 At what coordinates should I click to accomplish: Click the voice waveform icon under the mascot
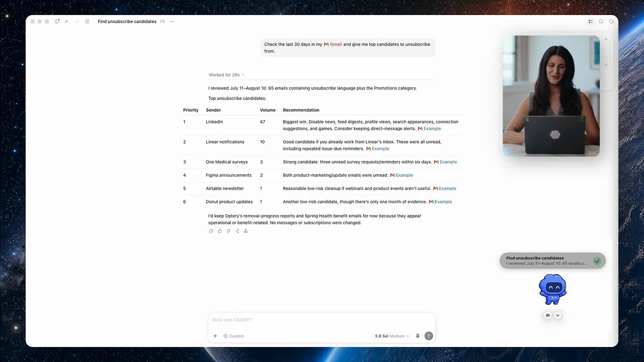pos(548,315)
